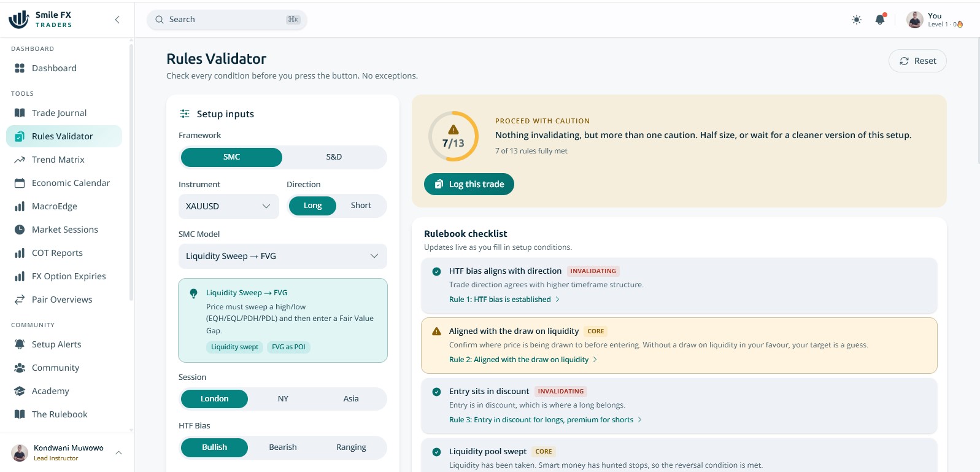Click the Academy graduation cap icon
The height and width of the screenshot is (472, 980).
point(20,391)
